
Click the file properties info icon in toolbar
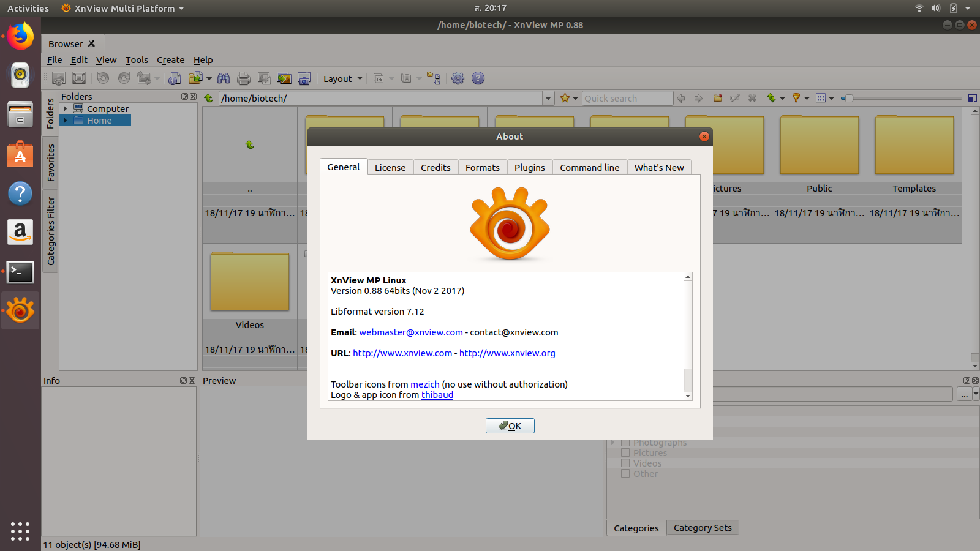tap(175, 78)
